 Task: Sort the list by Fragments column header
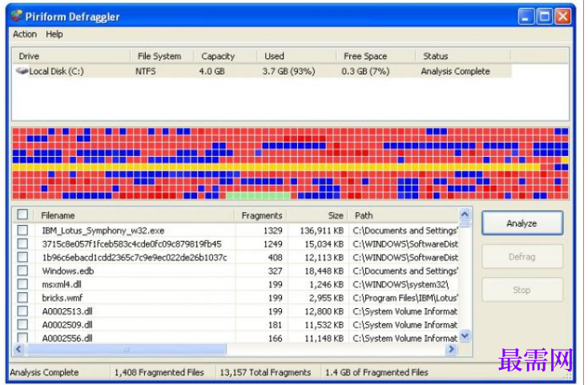(x=261, y=215)
